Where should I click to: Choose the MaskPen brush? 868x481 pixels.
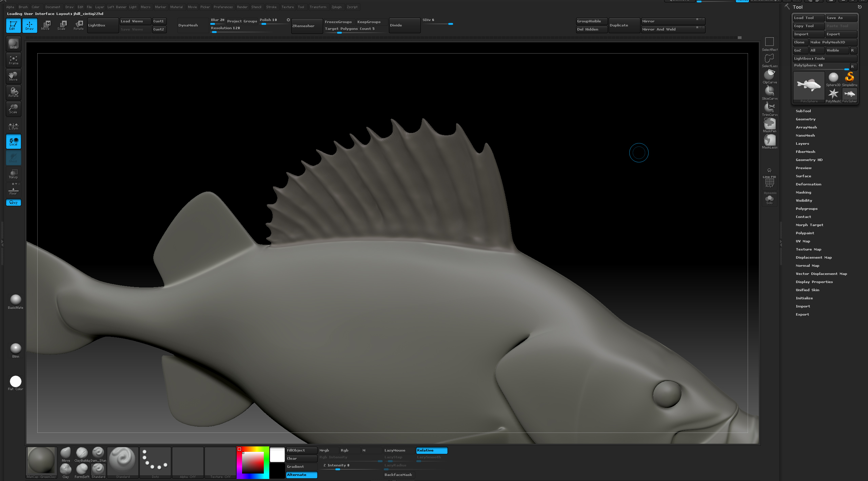point(769,125)
